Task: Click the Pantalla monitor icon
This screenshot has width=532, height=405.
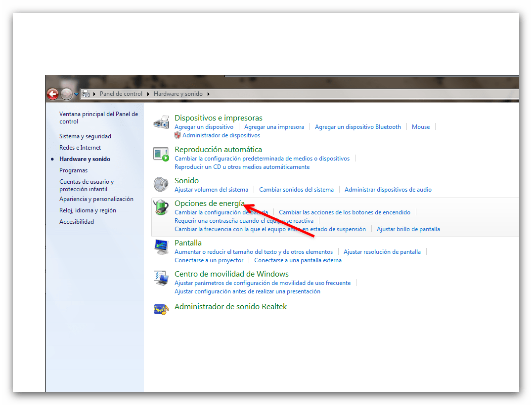Action: click(x=161, y=247)
